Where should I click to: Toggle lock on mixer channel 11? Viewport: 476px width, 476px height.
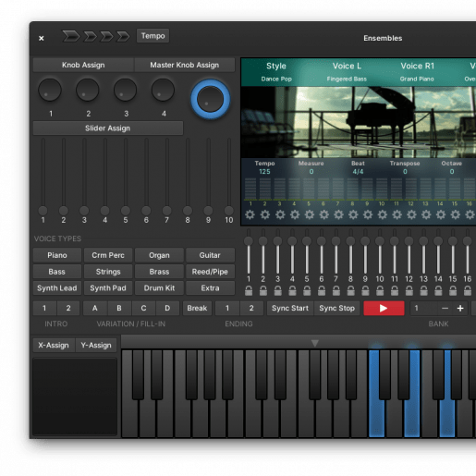coord(395,291)
